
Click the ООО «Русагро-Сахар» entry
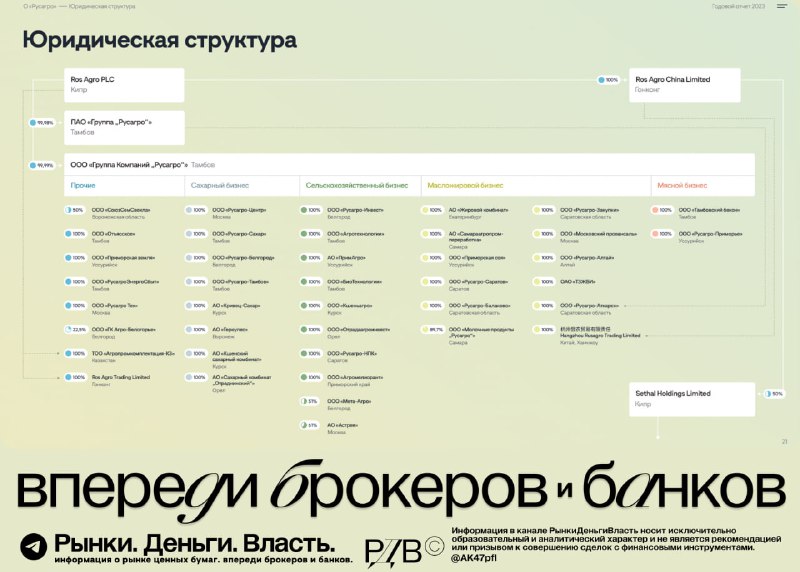coord(239,237)
